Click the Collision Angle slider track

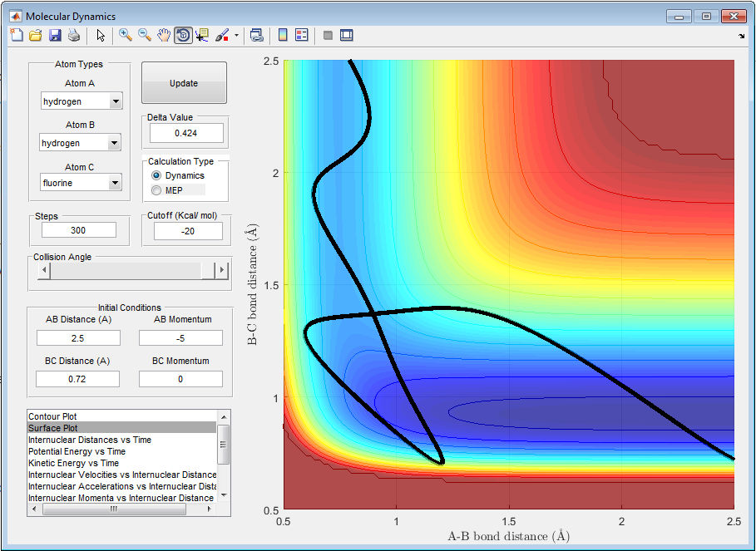point(125,271)
